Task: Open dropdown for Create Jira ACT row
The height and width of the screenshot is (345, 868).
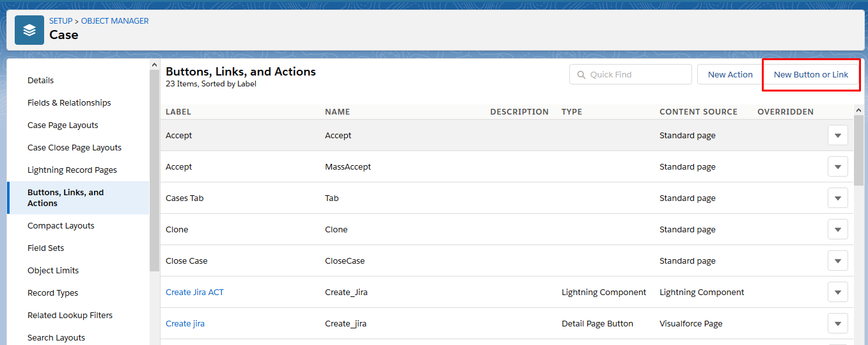Action: tap(837, 293)
